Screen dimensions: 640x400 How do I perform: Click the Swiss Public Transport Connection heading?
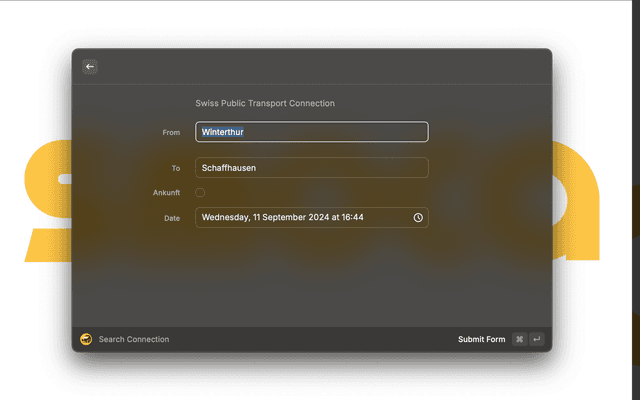[265, 103]
